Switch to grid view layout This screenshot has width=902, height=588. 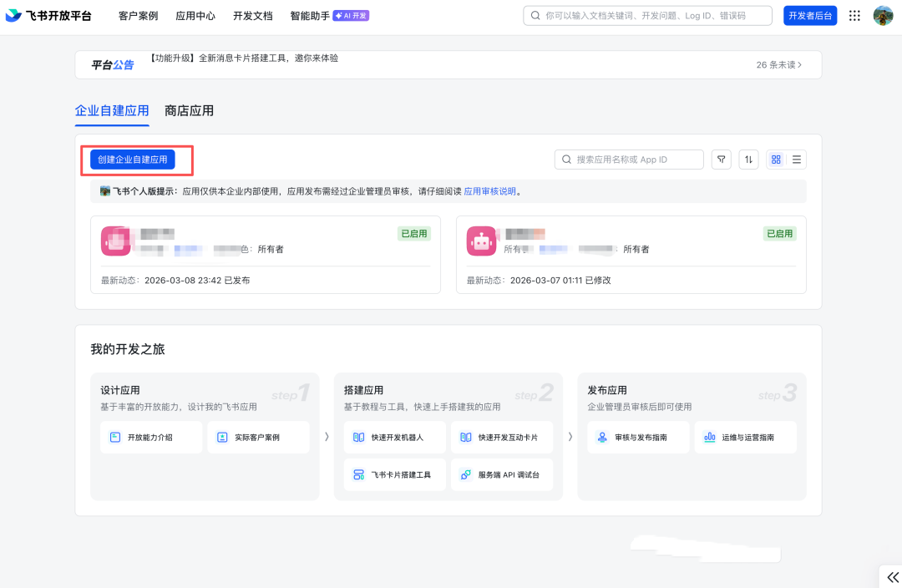pos(776,160)
